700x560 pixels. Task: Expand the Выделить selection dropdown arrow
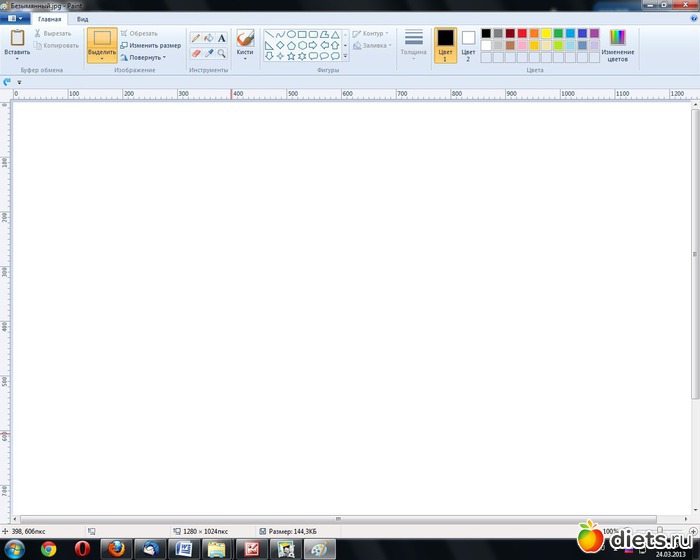pos(101,59)
